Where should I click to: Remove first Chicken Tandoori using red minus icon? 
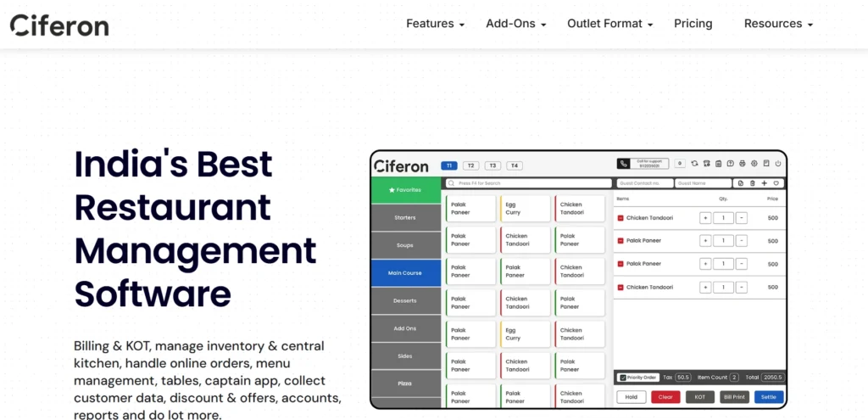(x=620, y=218)
